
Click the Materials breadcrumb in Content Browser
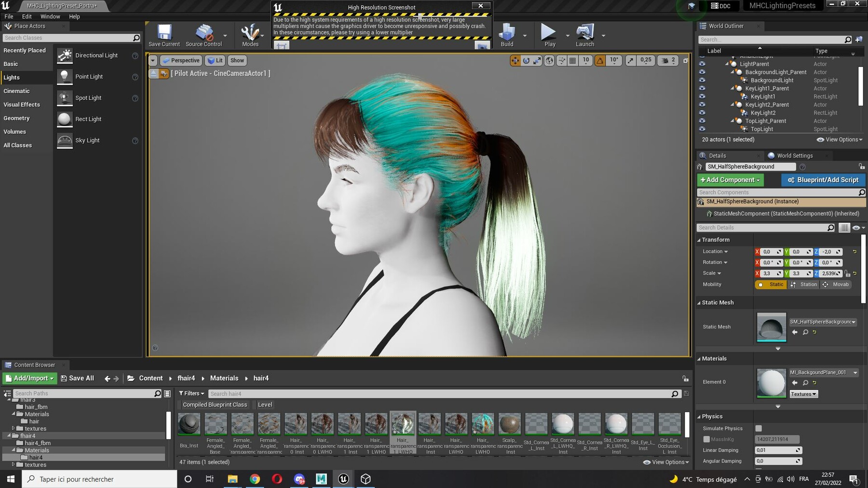coord(224,378)
